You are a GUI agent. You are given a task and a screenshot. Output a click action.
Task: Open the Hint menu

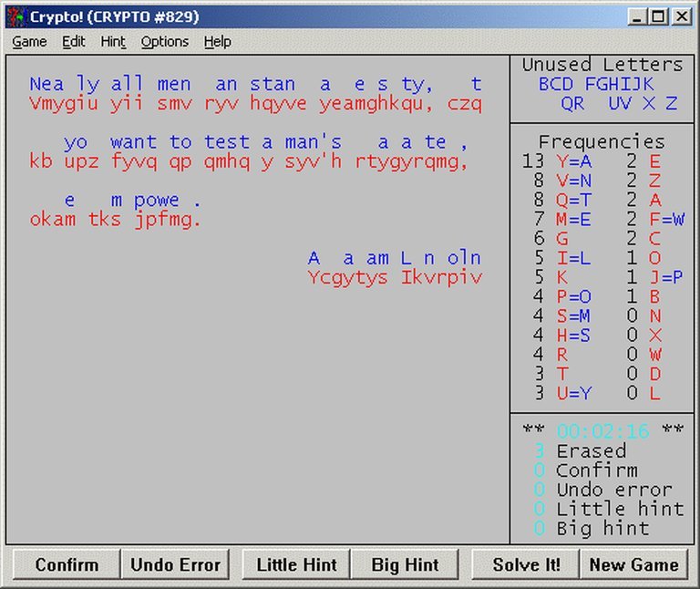113,42
